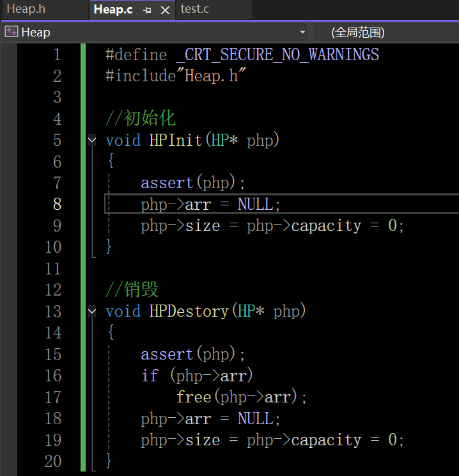459x476 pixels.
Task: Click line number 13 in gutter
Action: coord(53,312)
